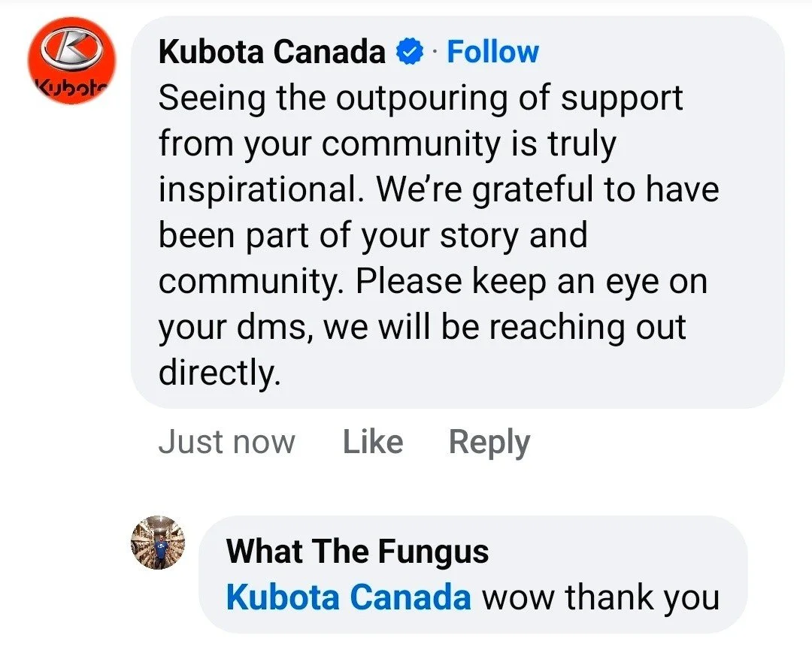Click the blue verified badge
The width and height of the screenshot is (812, 653).
pos(410,52)
